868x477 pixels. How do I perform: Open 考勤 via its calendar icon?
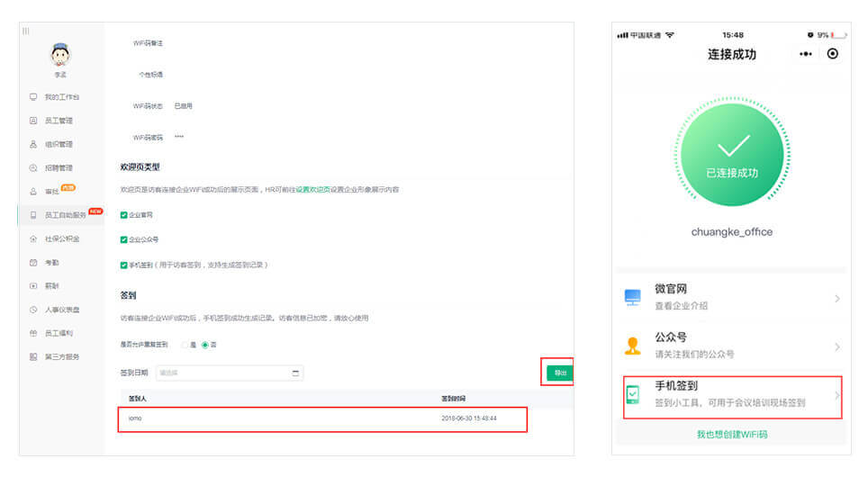click(33, 262)
